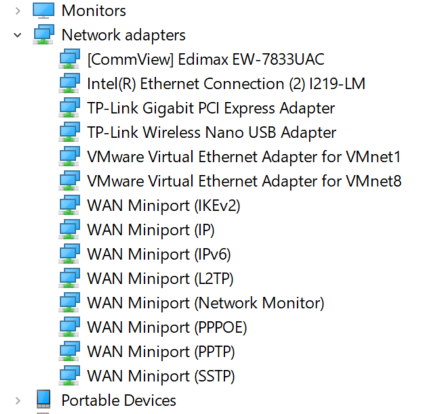Click the Network adapters category icon
Image resolution: width=434 pixels, height=414 pixels.
(43, 34)
